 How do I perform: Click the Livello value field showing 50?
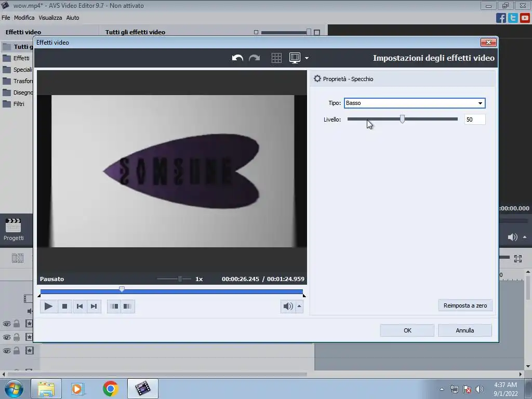(475, 119)
